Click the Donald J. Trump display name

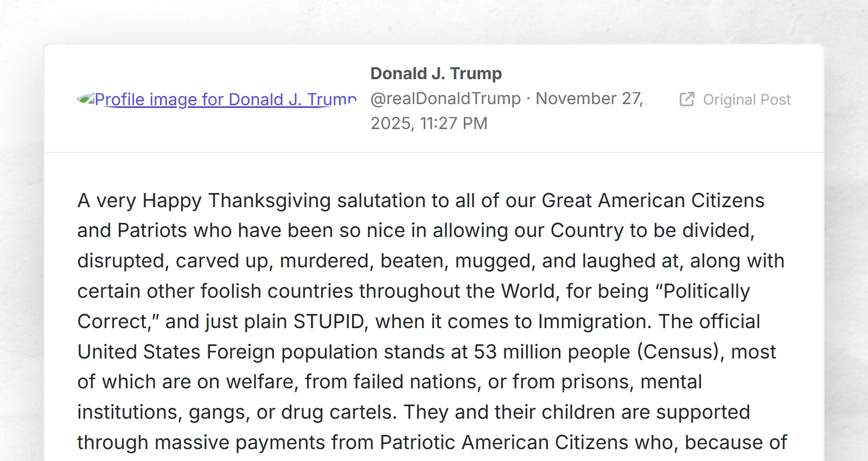coord(436,73)
